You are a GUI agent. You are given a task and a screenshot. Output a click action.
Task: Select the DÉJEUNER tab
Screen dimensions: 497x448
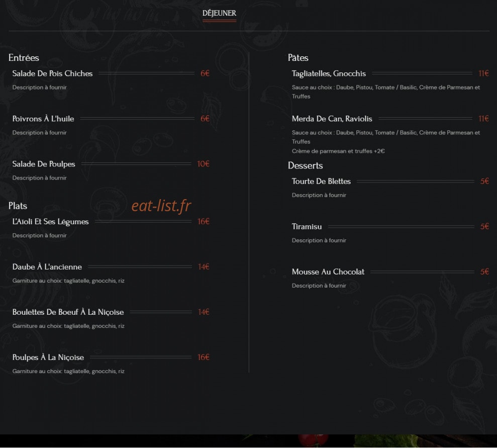[219, 13]
